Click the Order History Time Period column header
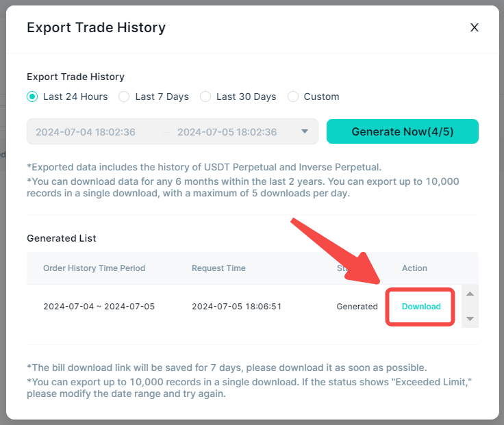Screen dimensions: 504x425 click(x=94, y=268)
